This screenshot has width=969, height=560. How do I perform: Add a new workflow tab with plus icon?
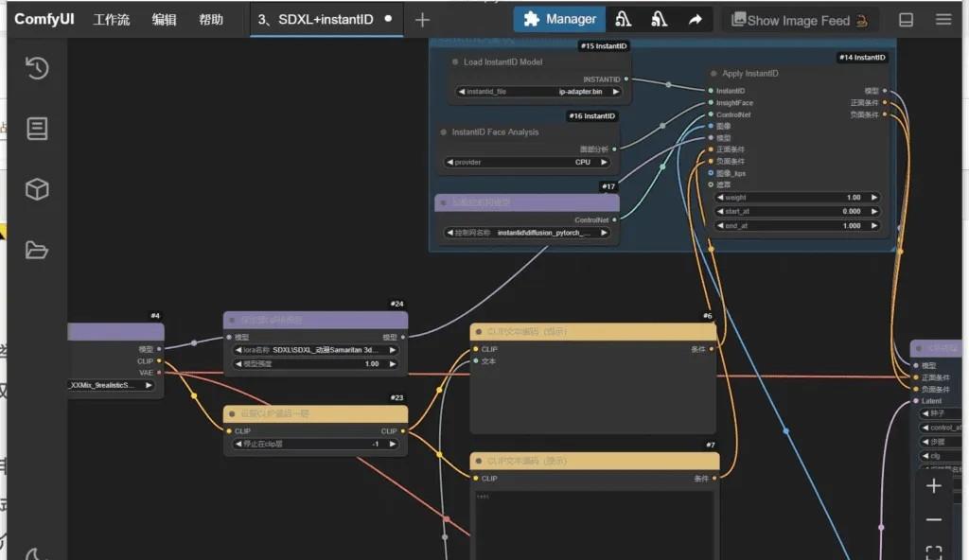tap(422, 21)
